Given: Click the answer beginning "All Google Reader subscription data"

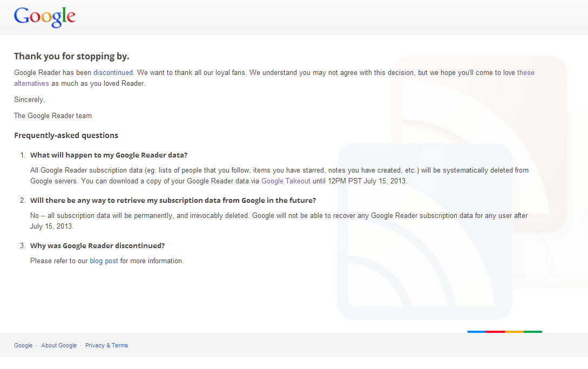Looking at the screenshot, I should click(x=279, y=176).
